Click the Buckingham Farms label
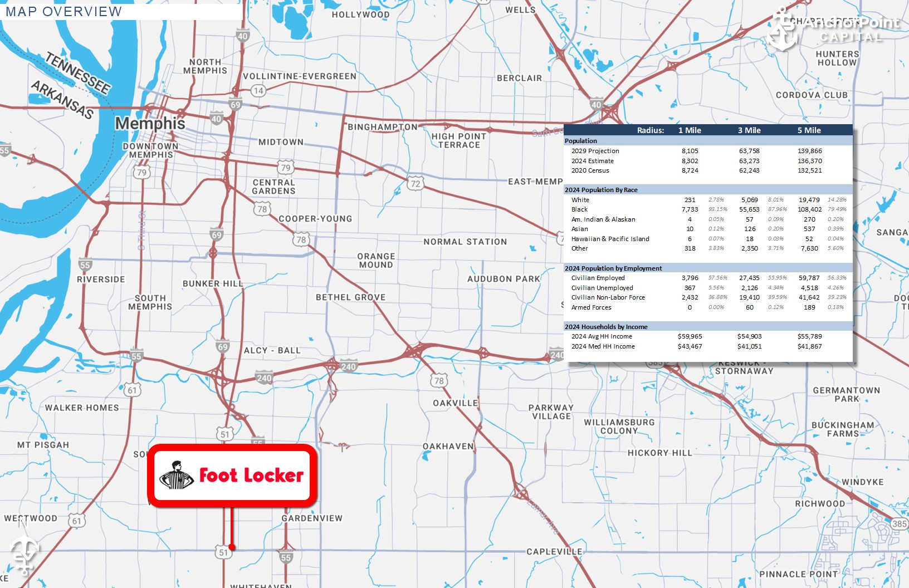Screen dimensions: 909x588 coord(843,429)
